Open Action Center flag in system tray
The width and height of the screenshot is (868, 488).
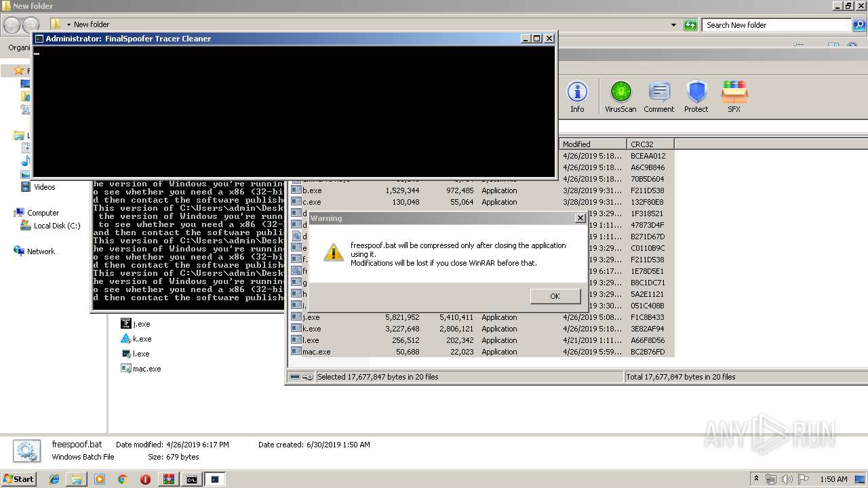click(804, 479)
